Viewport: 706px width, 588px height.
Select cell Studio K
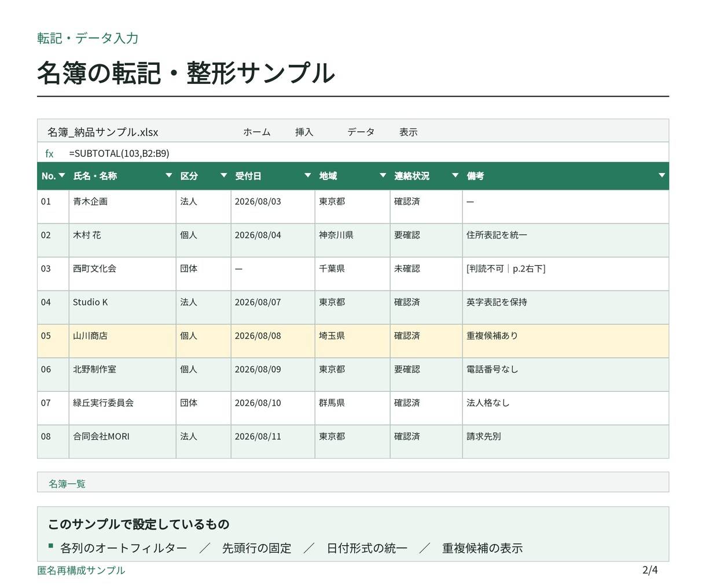pyautogui.click(x=123, y=307)
